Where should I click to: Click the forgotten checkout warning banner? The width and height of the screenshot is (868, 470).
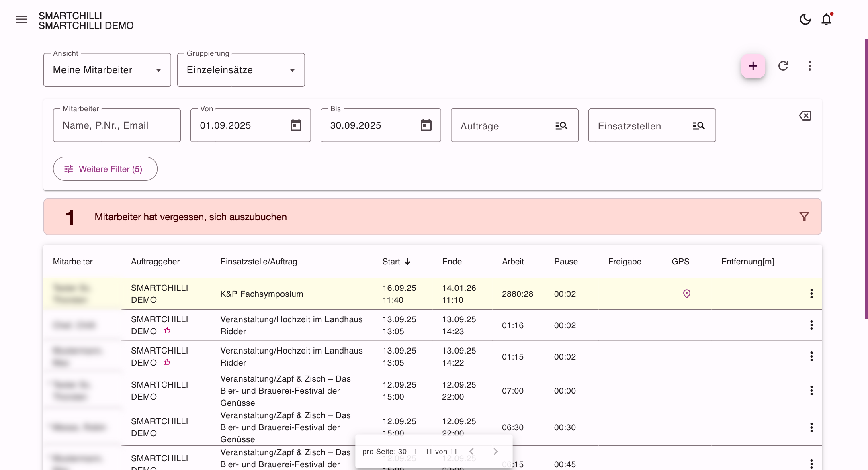click(432, 217)
